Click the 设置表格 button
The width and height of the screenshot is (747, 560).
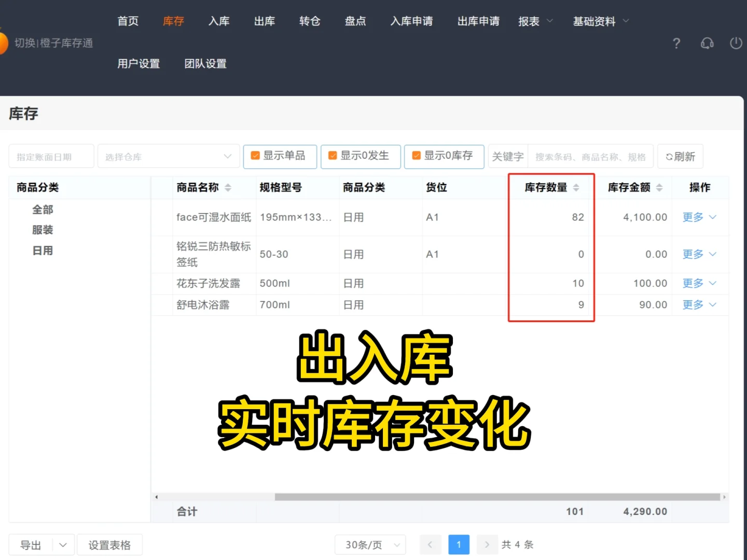coord(109,544)
